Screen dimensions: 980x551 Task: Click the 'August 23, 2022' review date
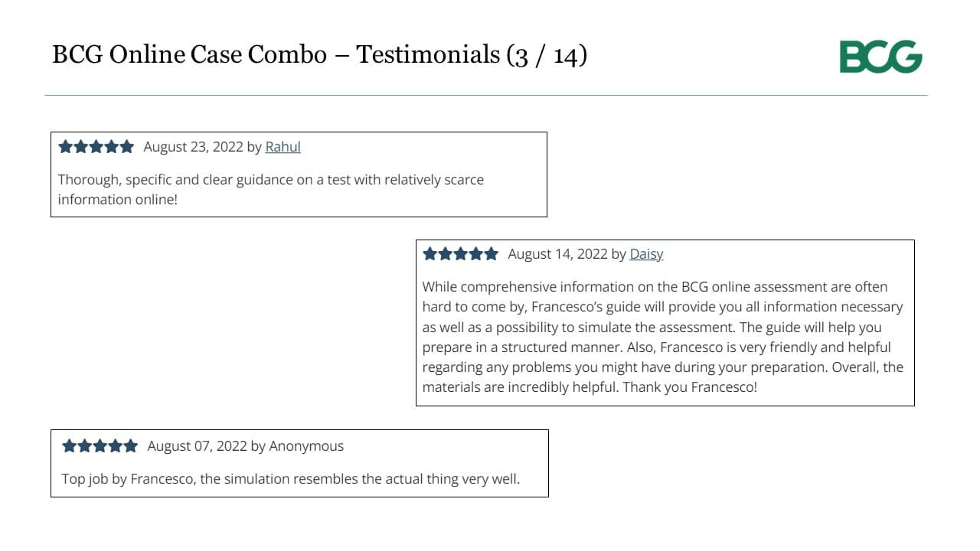193,147
